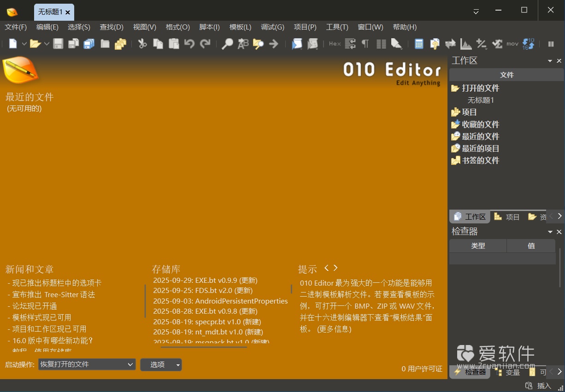The image size is (565, 392).
Task: Open the Histogram tool icon
Action: (x=465, y=44)
